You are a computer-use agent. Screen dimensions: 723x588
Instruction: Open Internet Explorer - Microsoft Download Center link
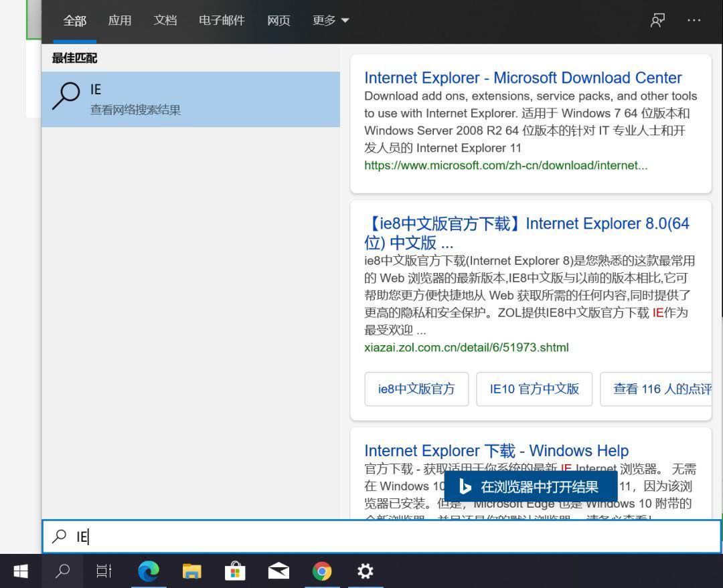point(523,78)
